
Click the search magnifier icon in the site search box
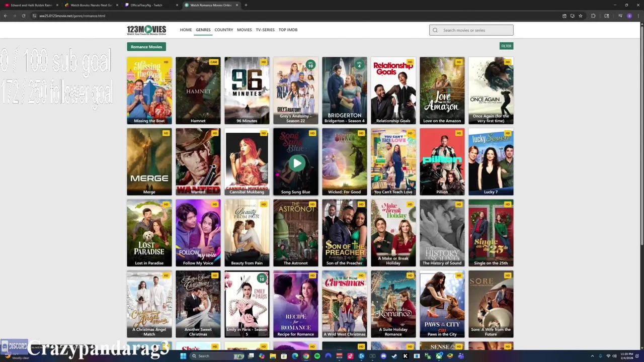(x=435, y=30)
